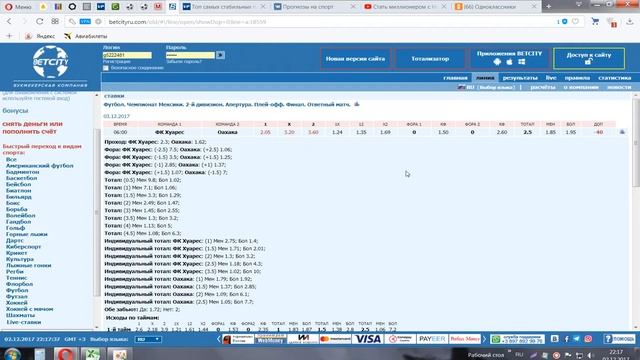Screen dimensions: 640x360
Task: Click the password input field
Action: point(190,55)
